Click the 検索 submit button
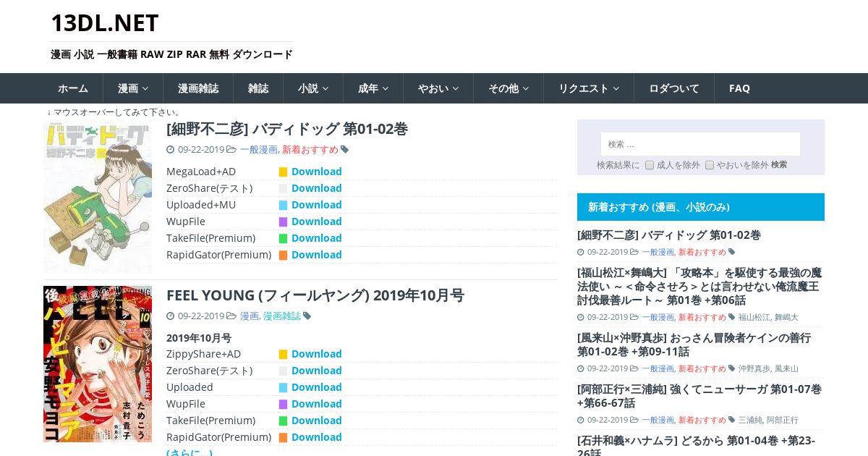The image size is (868, 456). tap(779, 165)
